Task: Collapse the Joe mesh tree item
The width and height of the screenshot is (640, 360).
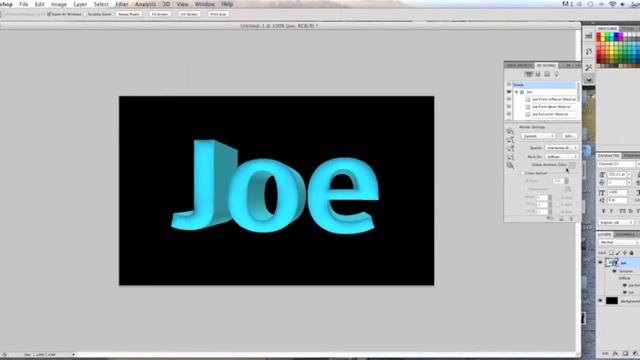Action: [516, 92]
